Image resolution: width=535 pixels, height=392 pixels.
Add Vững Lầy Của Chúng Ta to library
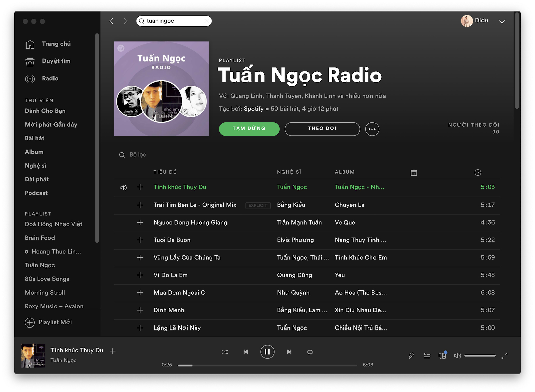tap(140, 258)
